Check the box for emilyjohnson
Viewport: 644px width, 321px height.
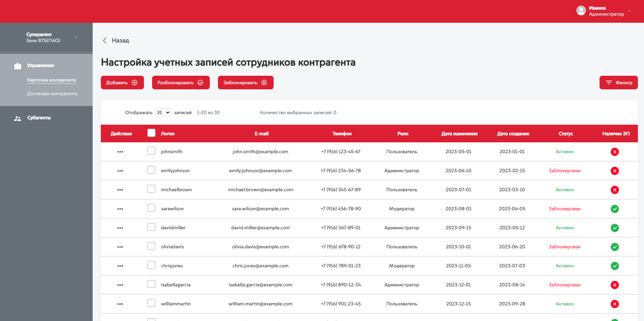(x=151, y=170)
